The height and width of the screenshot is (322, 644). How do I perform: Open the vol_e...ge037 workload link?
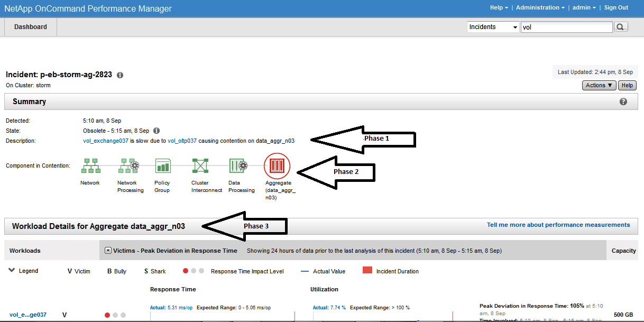(28, 315)
